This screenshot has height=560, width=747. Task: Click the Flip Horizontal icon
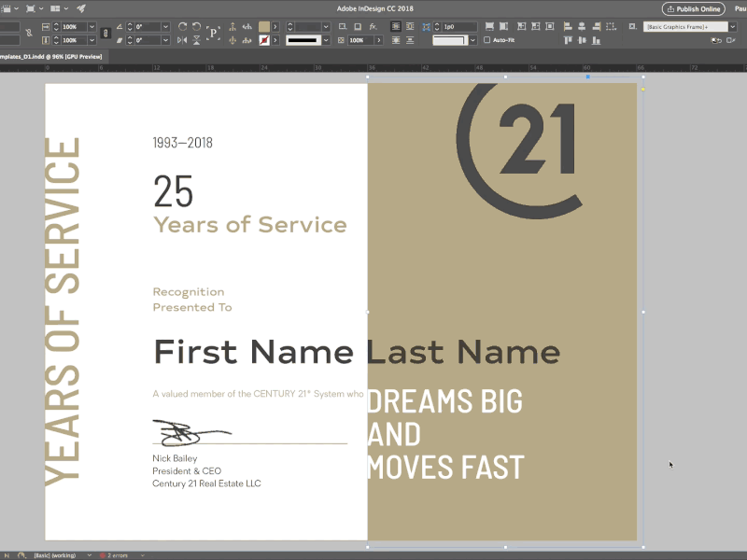181,40
